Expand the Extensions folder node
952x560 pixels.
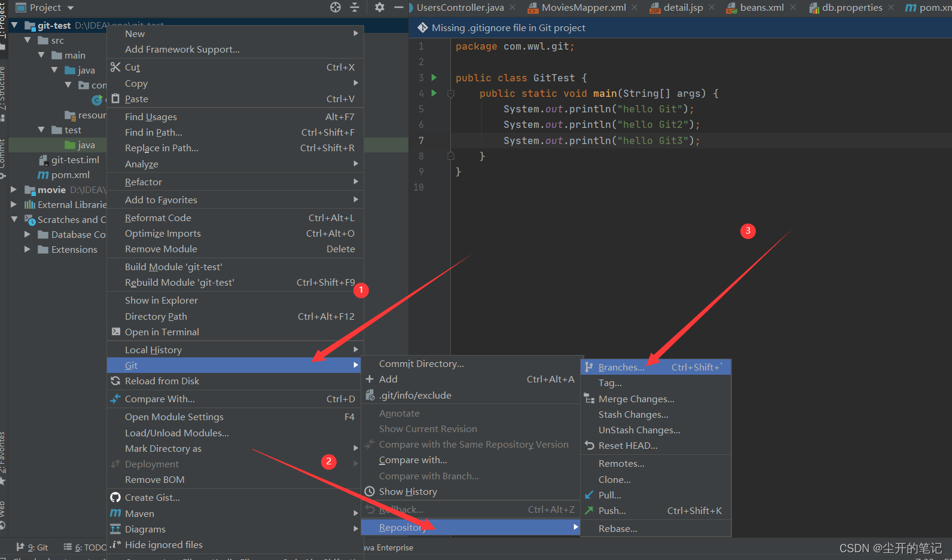click(x=28, y=249)
